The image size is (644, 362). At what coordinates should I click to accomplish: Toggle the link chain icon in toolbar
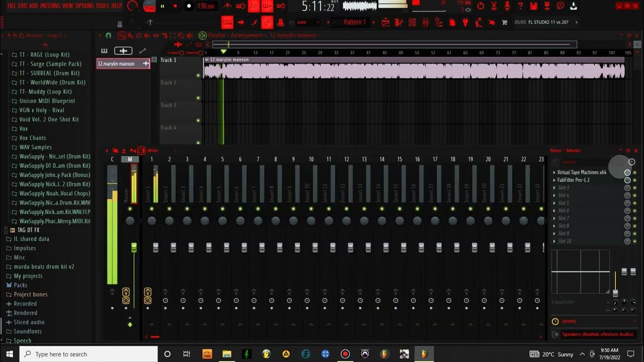click(x=267, y=22)
